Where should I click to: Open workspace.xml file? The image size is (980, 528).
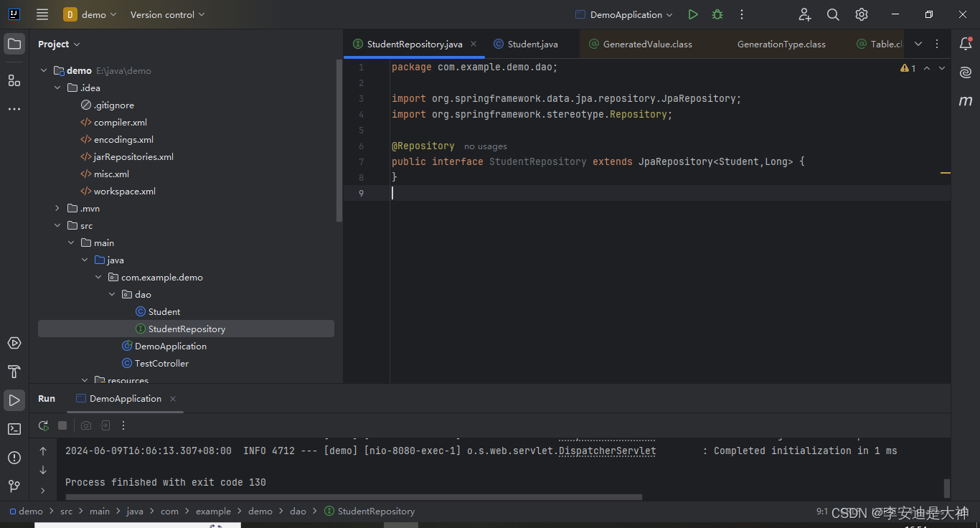click(x=125, y=192)
